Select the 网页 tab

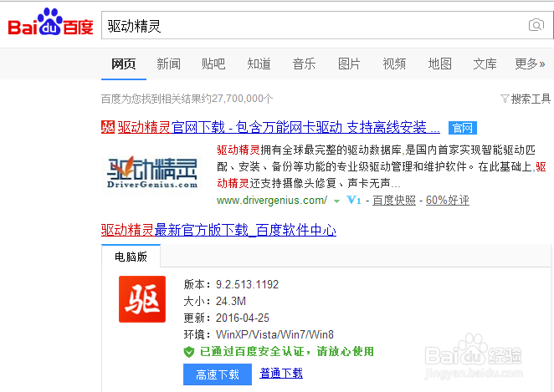[124, 64]
